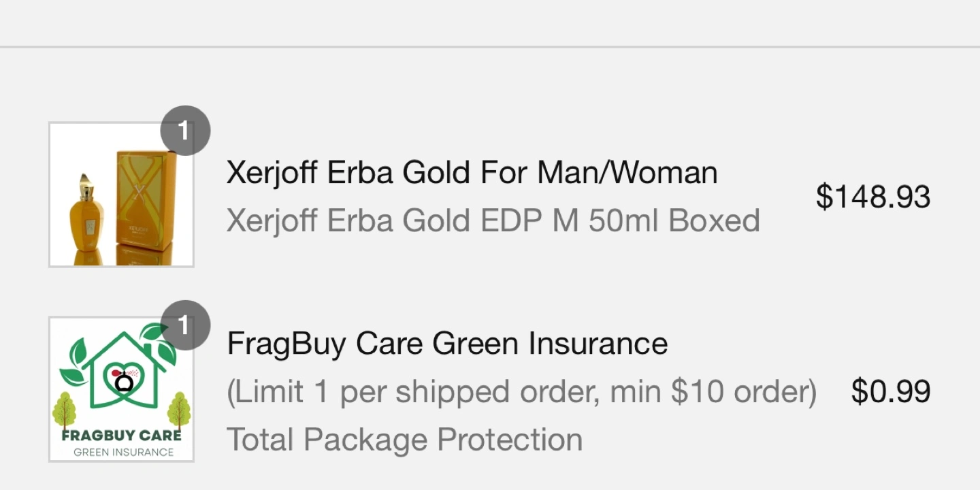The height and width of the screenshot is (490, 980).
Task: Click the limit 1 per shipped order note
Action: [x=521, y=391]
